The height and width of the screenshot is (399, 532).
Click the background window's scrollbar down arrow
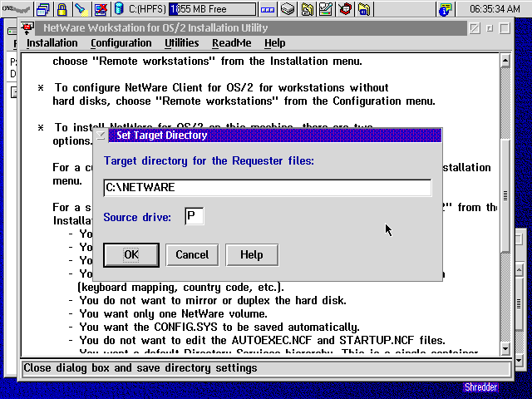tap(519, 360)
